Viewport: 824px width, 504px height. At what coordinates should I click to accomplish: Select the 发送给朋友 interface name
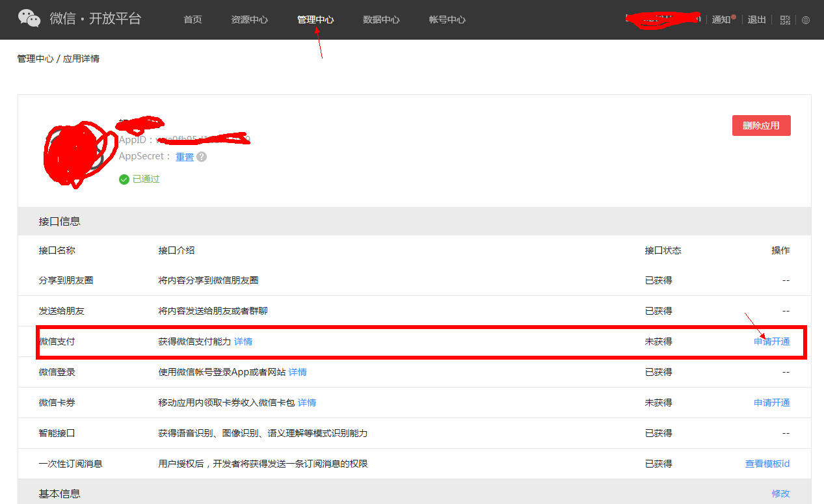tap(62, 311)
